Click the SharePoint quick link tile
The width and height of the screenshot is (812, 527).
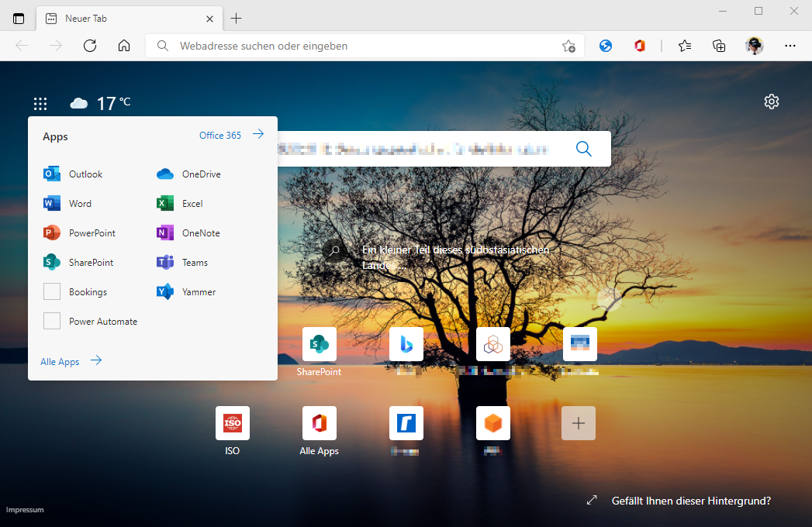click(319, 344)
